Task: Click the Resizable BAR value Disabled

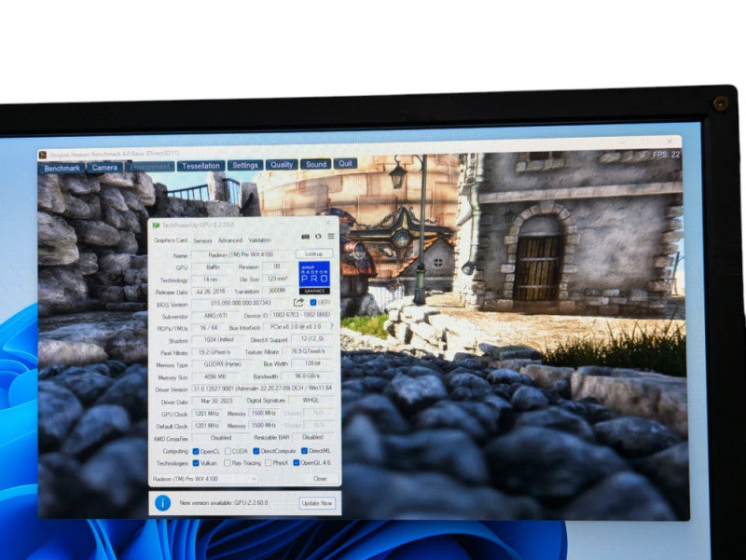Action: [x=312, y=437]
